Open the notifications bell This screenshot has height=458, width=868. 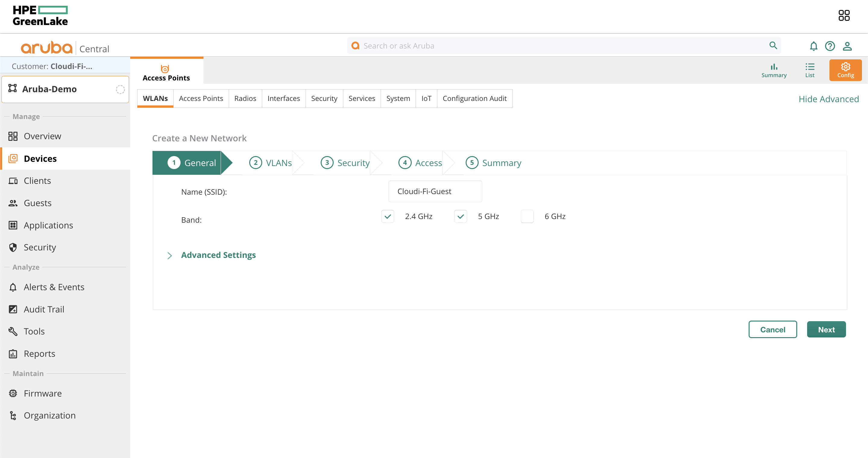click(x=813, y=46)
